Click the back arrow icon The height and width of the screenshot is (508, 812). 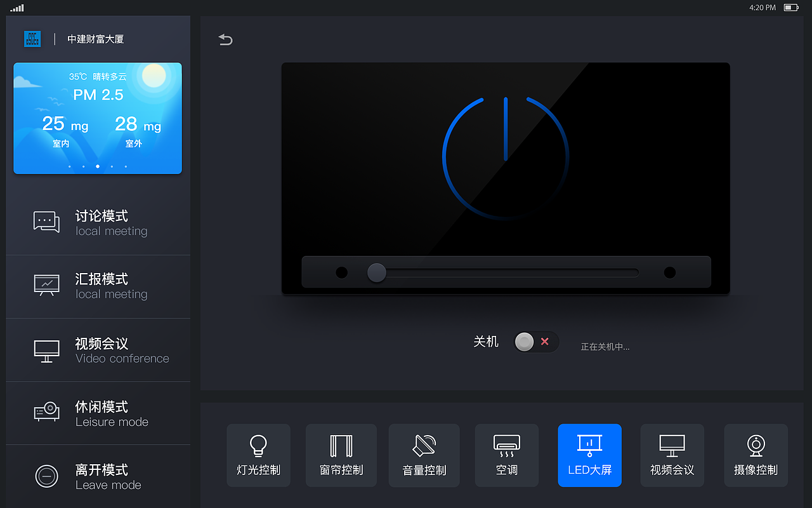pyautogui.click(x=225, y=40)
